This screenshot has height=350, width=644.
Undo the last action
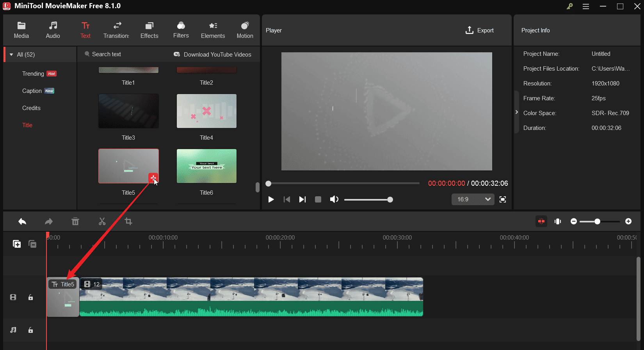point(22,222)
